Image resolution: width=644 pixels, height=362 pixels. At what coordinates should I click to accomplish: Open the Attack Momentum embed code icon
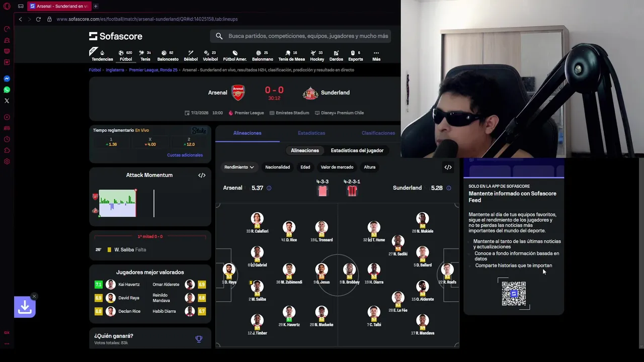[202, 175]
